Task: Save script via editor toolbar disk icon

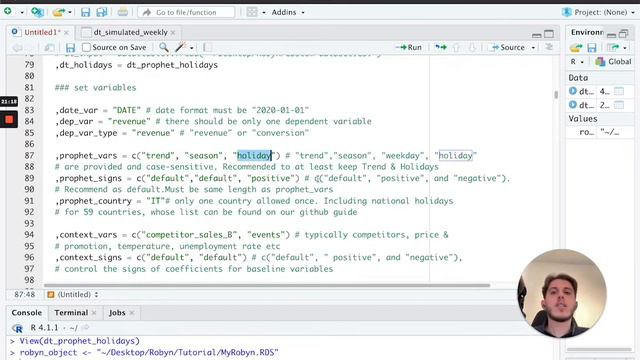Action: [70, 47]
